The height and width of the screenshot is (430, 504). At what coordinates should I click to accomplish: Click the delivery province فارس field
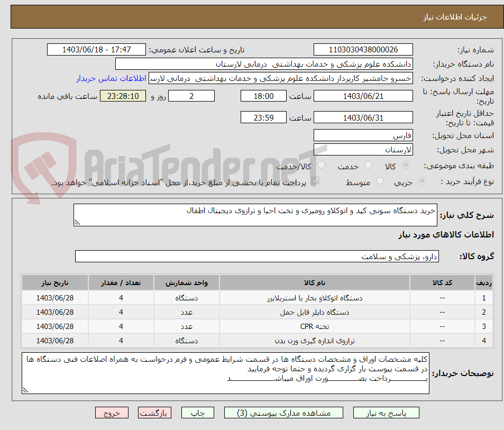(363, 135)
